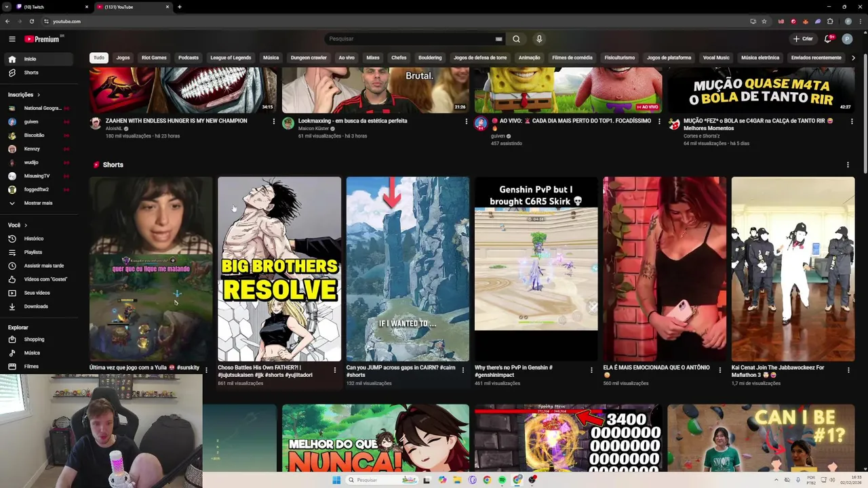Open Histórico in the sidebar

coord(37,239)
